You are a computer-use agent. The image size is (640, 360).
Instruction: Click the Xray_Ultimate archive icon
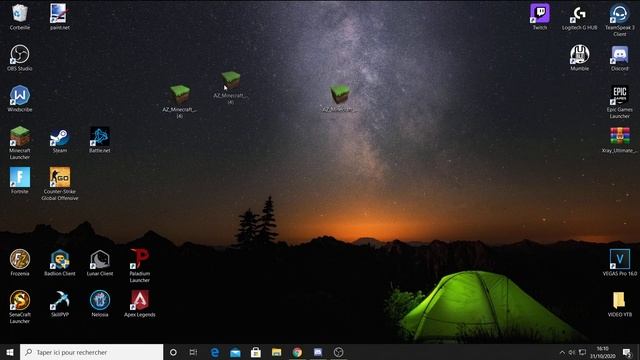[x=620, y=140]
